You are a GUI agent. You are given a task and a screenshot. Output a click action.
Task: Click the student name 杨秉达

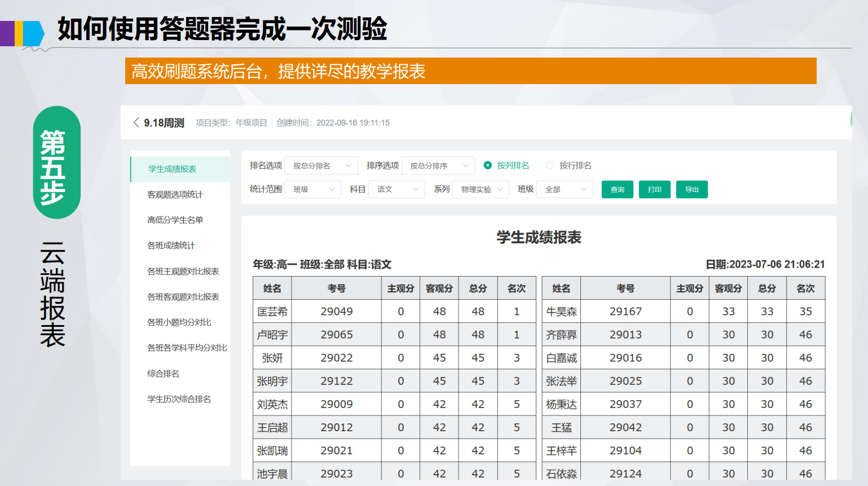click(561, 404)
